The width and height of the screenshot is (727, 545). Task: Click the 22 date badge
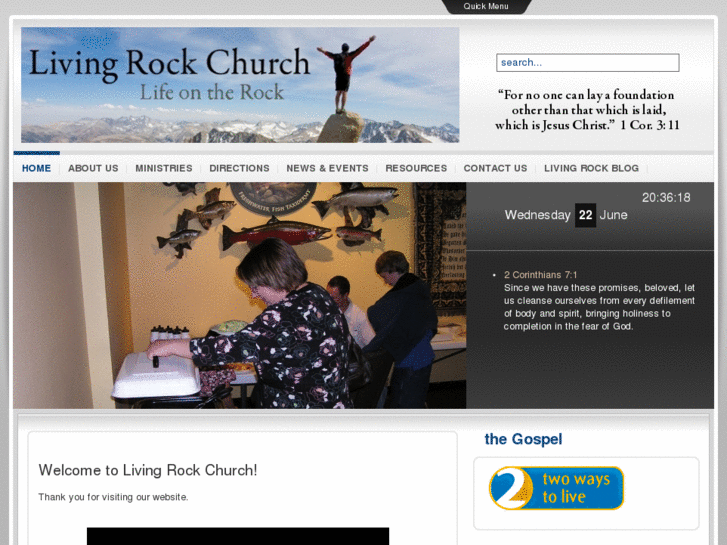tap(586, 215)
